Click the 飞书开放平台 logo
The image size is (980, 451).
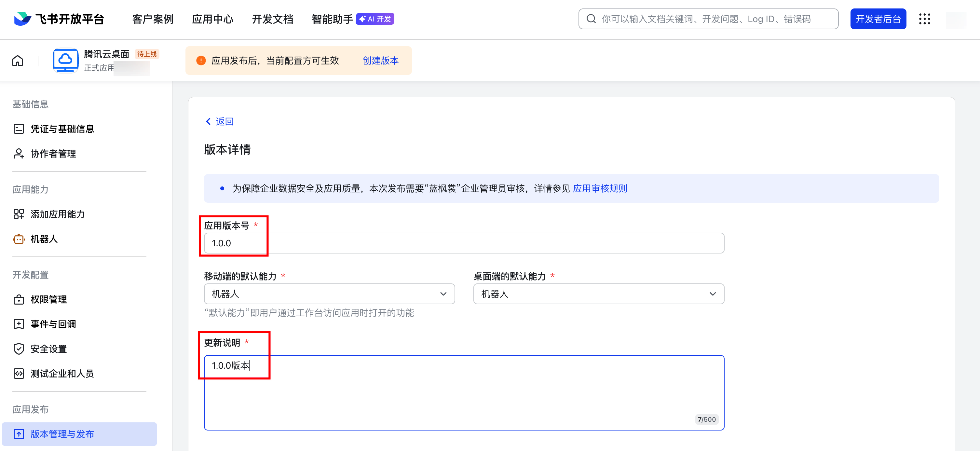[59, 19]
